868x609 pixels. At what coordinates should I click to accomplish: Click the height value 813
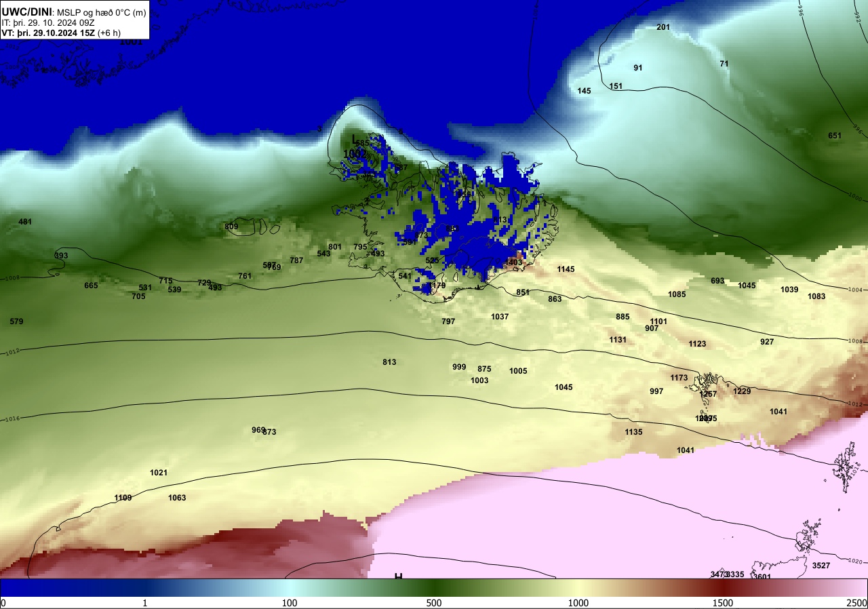click(x=389, y=362)
